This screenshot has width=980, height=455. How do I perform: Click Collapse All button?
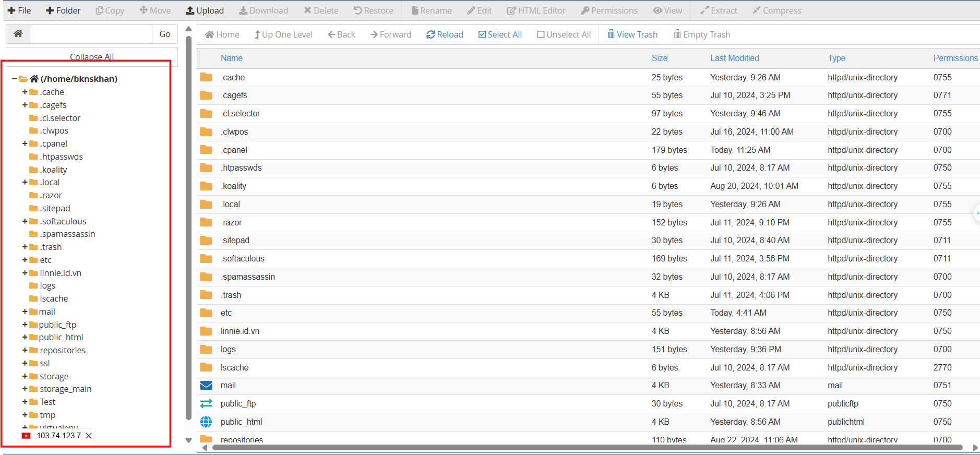point(92,56)
